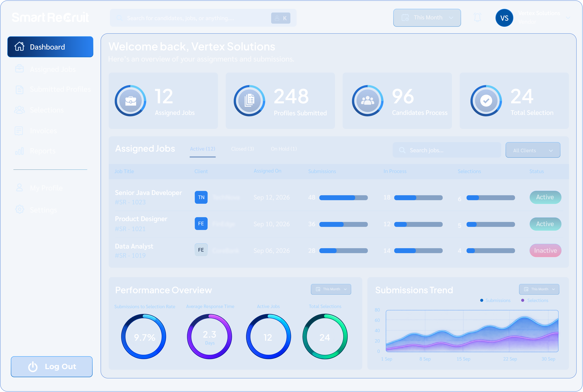Toggle the Selections legend item
This screenshot has width=583, height=392.
coord(534,300)
